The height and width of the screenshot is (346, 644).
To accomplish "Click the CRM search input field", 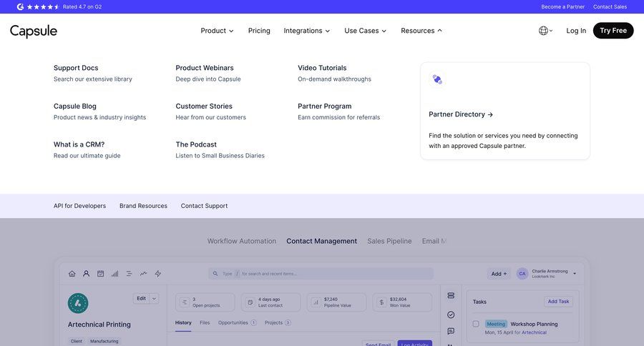I will point(321,274).
